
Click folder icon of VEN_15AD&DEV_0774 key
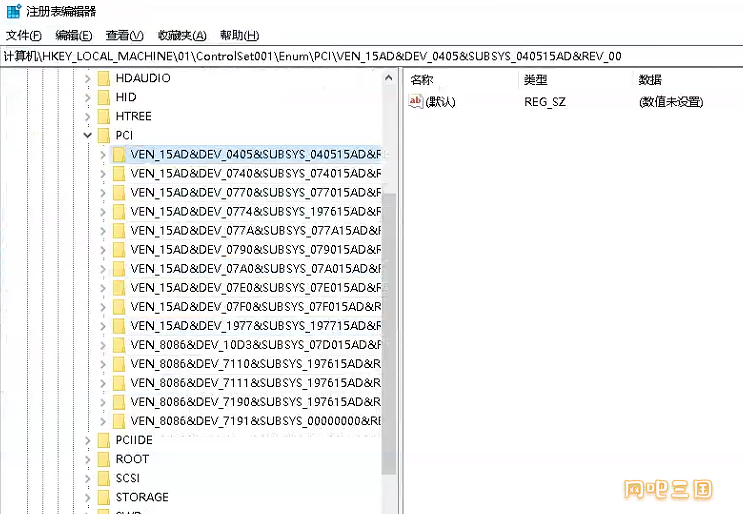(119, 211)
